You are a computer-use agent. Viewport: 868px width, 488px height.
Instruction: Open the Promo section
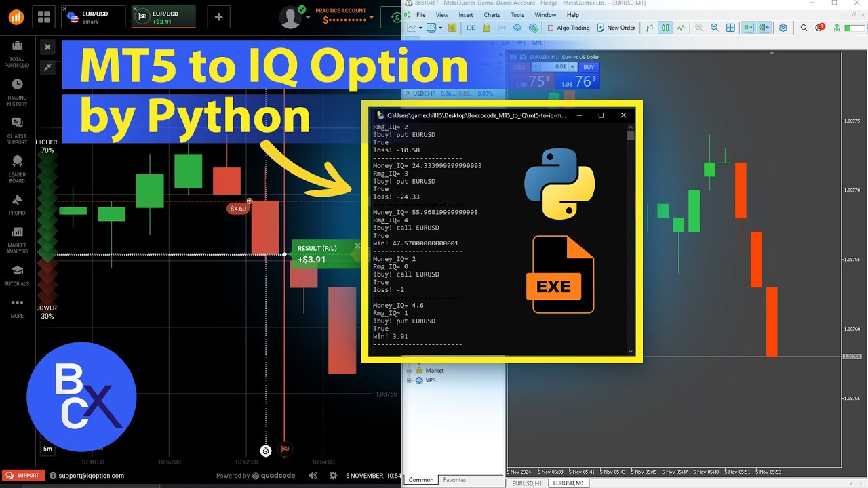17,205
